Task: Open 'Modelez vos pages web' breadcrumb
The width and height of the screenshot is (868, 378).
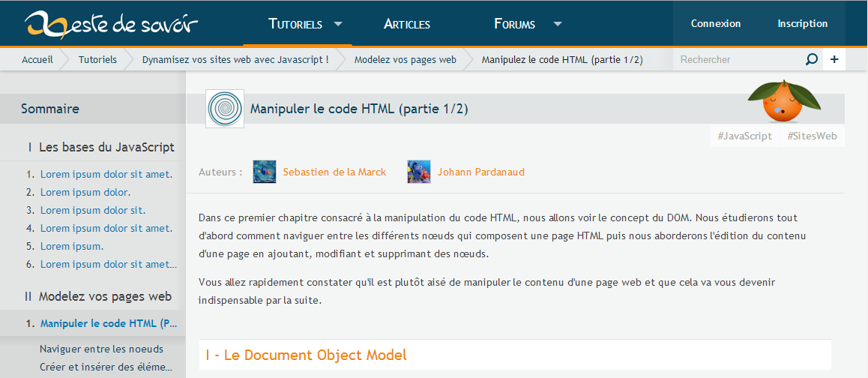Action: 405,59
